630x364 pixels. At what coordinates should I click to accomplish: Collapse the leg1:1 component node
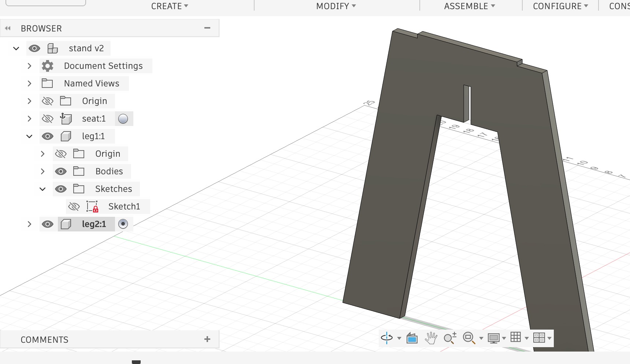click(29, 136)
